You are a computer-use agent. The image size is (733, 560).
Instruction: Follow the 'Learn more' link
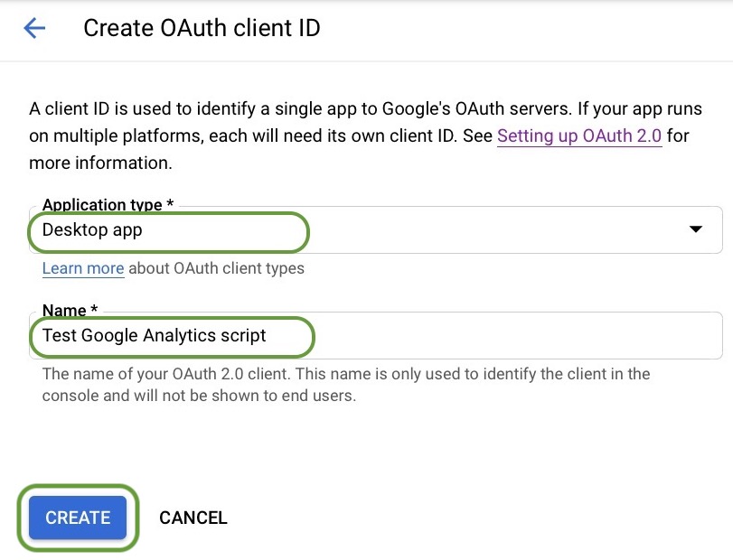tap(82, 268)
